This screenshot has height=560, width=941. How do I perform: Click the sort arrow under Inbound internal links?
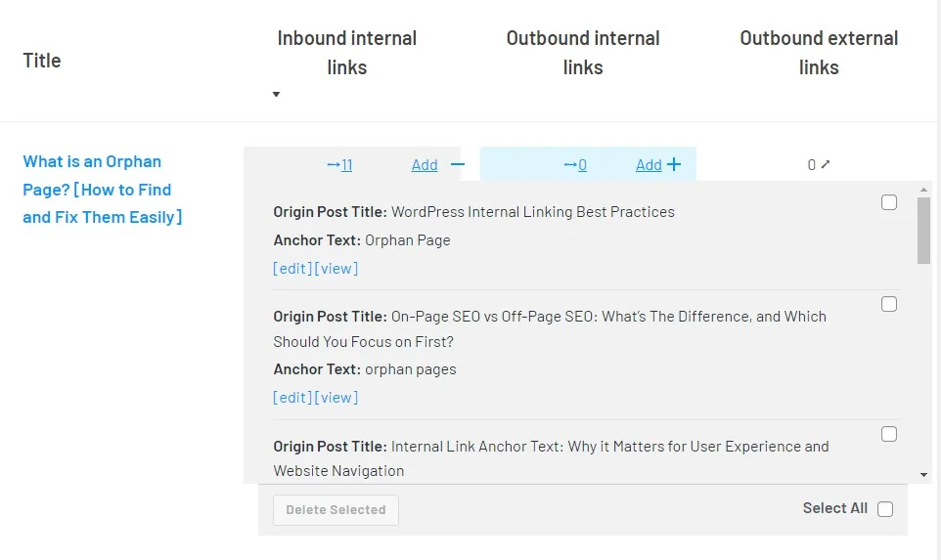pyautogui.click(x=277, y=95)
